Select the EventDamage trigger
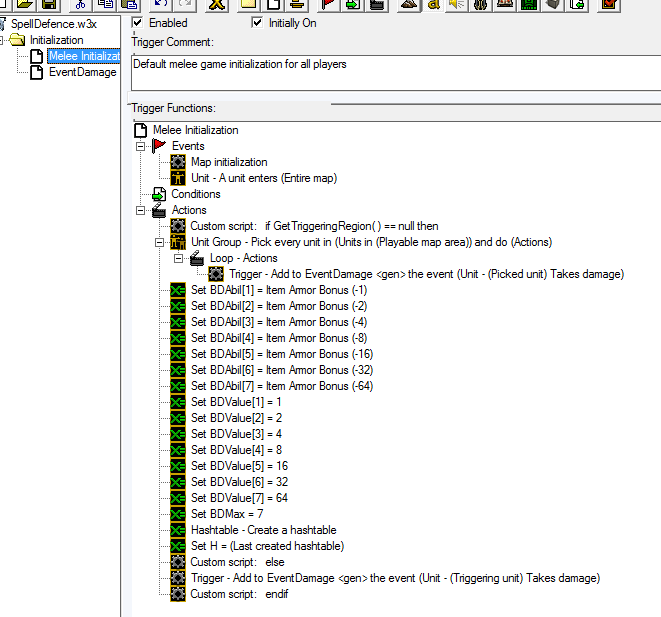Viewport: 661px width, 617px height. point(83,72)
